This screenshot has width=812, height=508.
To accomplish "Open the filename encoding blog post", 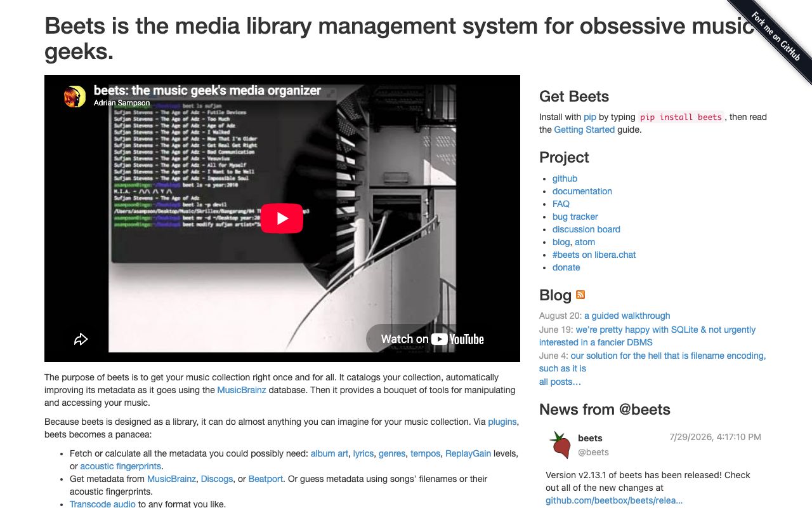I will tap(652, 362).
